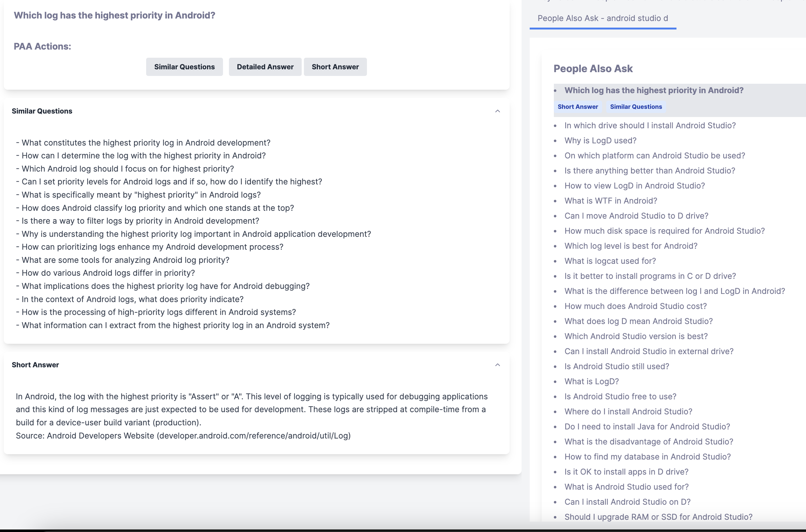Click the Short Answer PAA action button
This screenshot has height=532, width=806.
click(335, 66)
